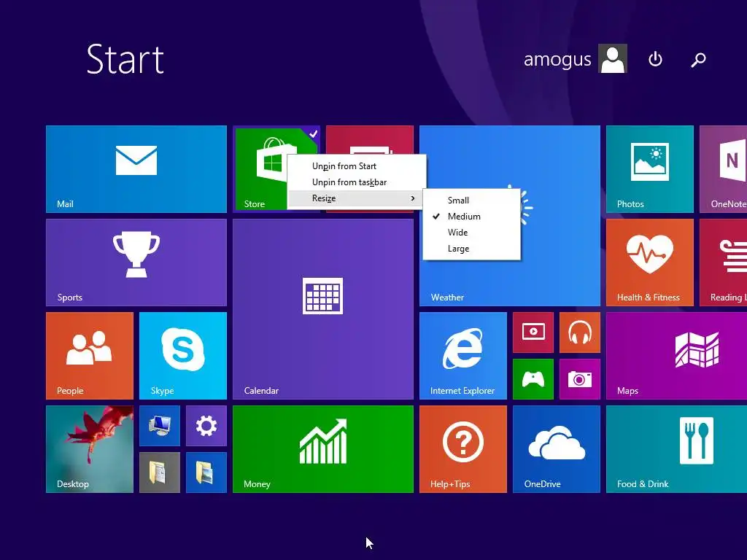Open the small PC settings gear tile
The width and height of the screenshot is (747, 560).
click(206, 426)
